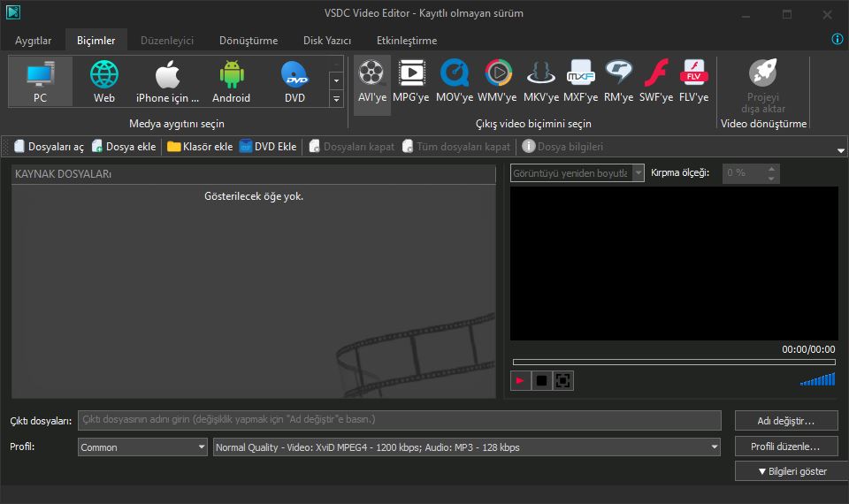Open toolbar overflow arrow at right end

(x=841, y=150)
